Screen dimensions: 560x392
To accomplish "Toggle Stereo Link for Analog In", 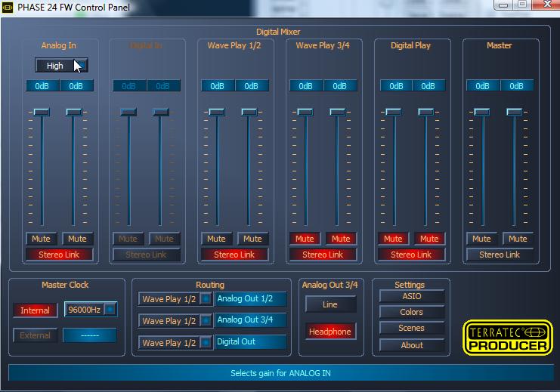I will pos(59,255).
